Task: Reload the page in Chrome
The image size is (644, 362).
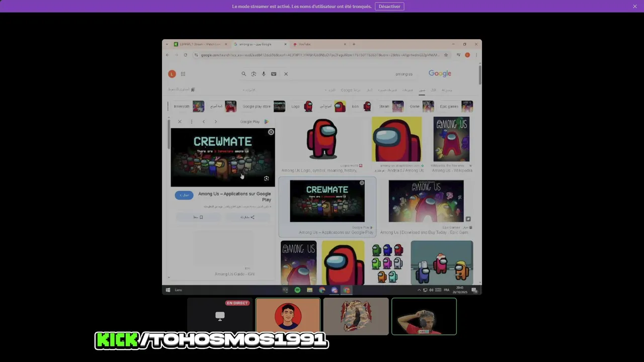Action: (185, 55)
